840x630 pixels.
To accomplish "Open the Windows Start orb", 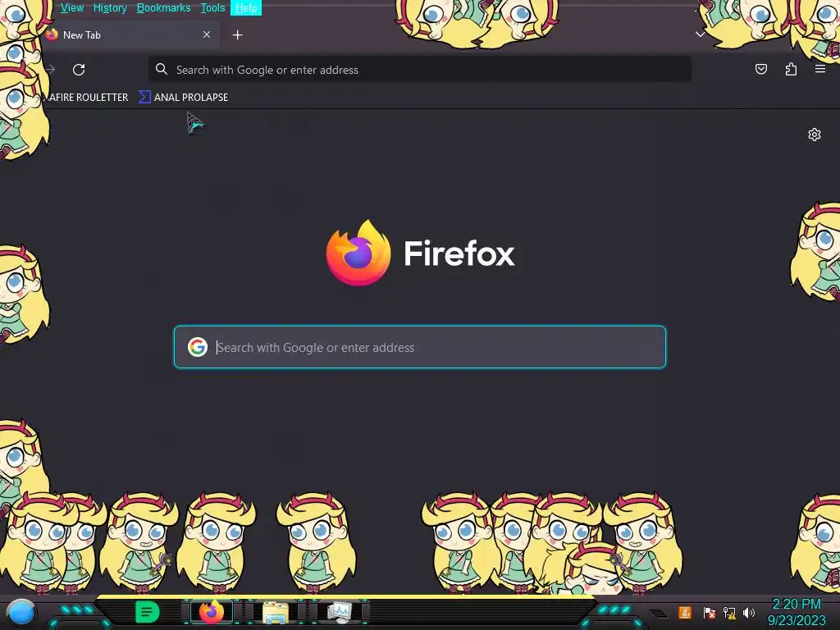I will (x=21, y=613).
